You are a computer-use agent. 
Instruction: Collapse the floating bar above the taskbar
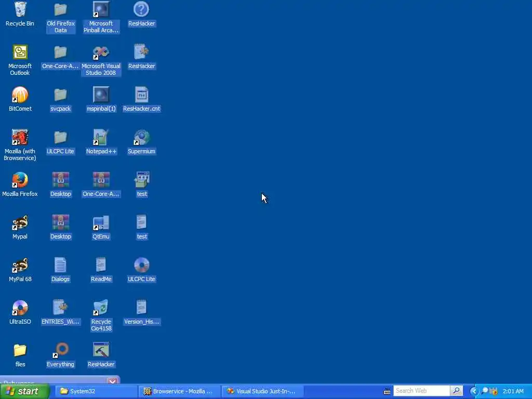coord(113,381)
